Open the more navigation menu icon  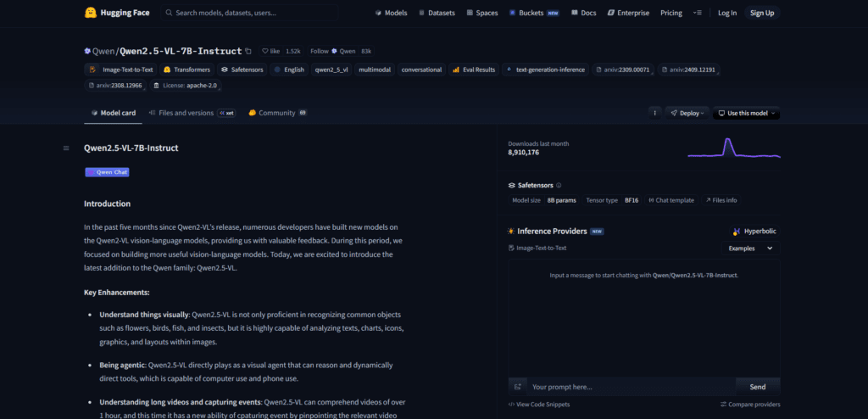click(x=698, y=13)
